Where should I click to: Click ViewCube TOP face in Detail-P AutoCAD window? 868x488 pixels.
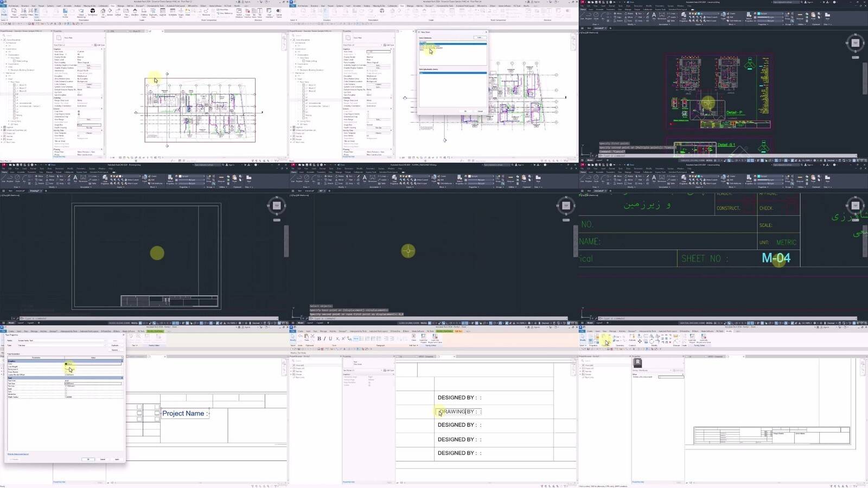coord(856,43)
